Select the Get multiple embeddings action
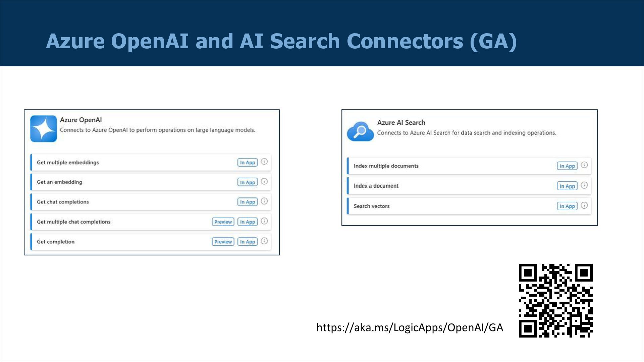 68,163
